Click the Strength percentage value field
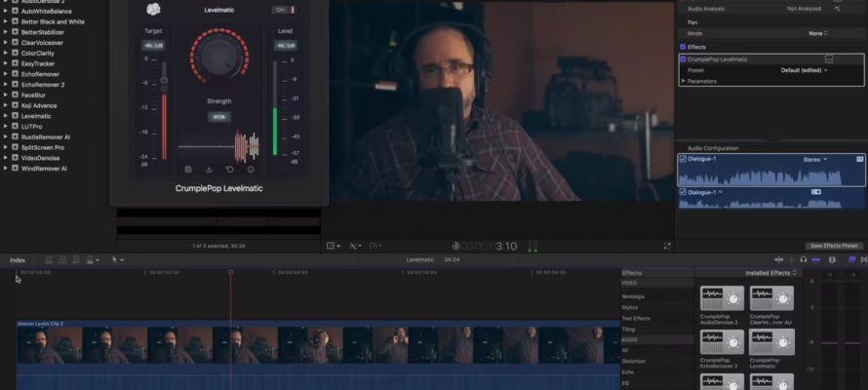This screenshot has width=868, height=390. pos(219,117)
